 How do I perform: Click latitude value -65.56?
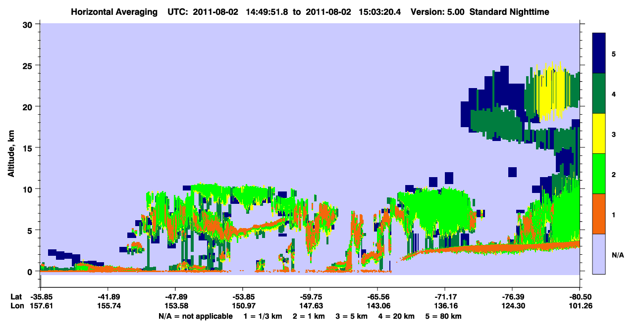click(x=377, y=297)
